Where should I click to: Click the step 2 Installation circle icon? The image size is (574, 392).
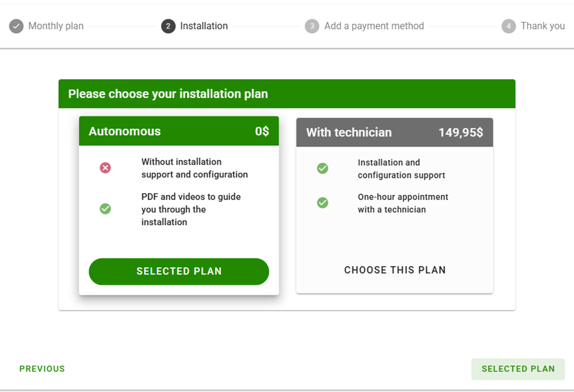click(168, 26)
